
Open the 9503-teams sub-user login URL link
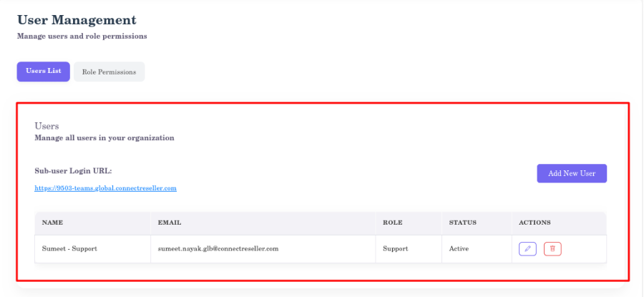pyautogui.click(x=105, y=188)
